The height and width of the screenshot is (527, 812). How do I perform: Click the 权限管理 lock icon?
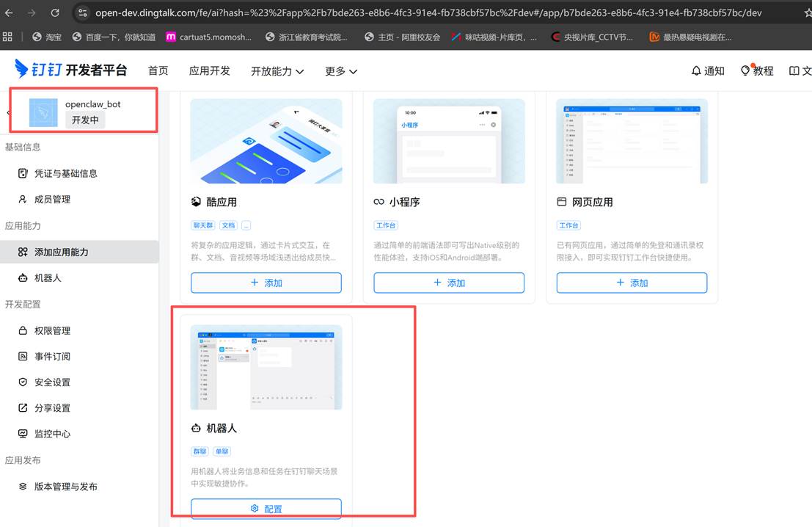23,330
